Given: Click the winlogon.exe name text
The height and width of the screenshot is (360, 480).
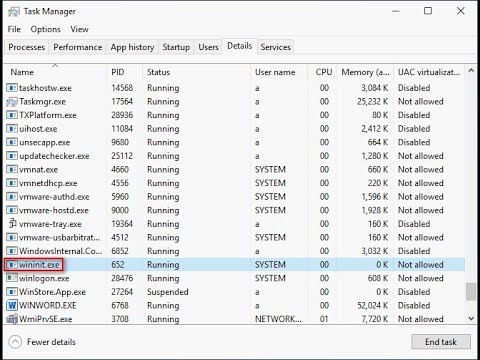Looking at the screenshot, I should pyautogui.click(x=44, y=278).
